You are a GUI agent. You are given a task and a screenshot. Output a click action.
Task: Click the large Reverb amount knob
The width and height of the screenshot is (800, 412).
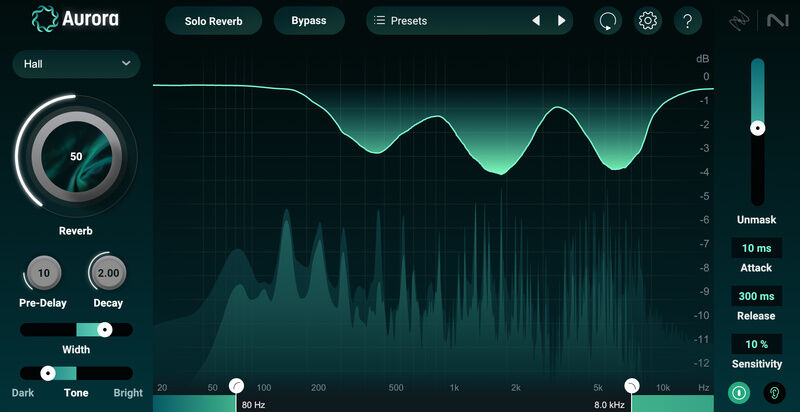[76, 156]
